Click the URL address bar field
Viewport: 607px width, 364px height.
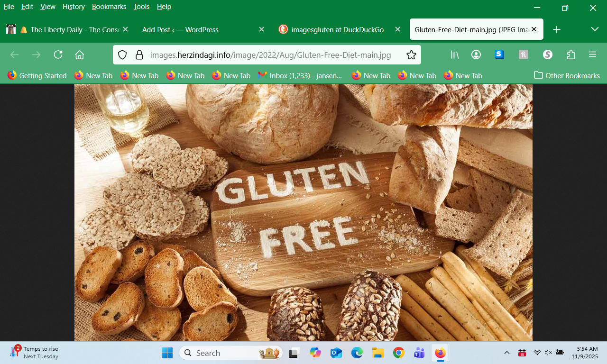pyautogui.click(x=270, y=55)
